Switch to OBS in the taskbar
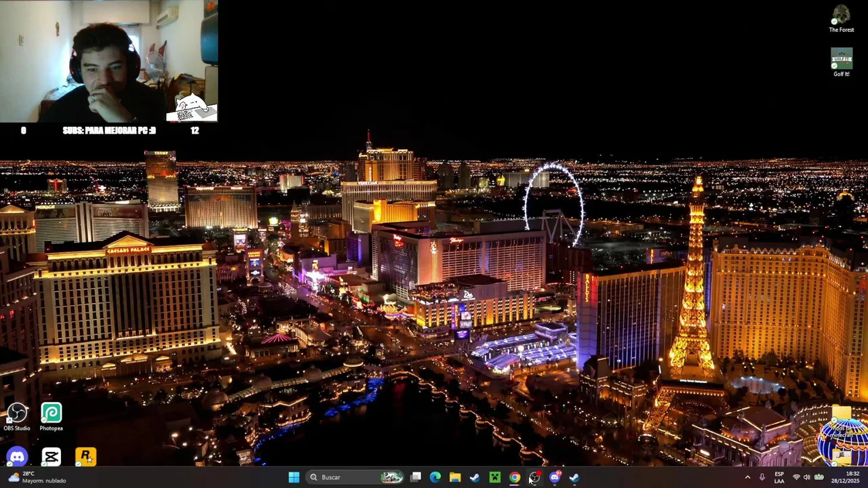Viewport: 868px width, 488px height. click(534, 477)
